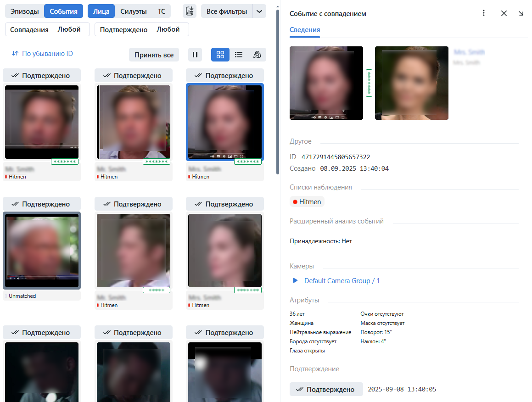Open the Default Camera Group / 1 link
The image size is (532, 402).
coord(342,280)
